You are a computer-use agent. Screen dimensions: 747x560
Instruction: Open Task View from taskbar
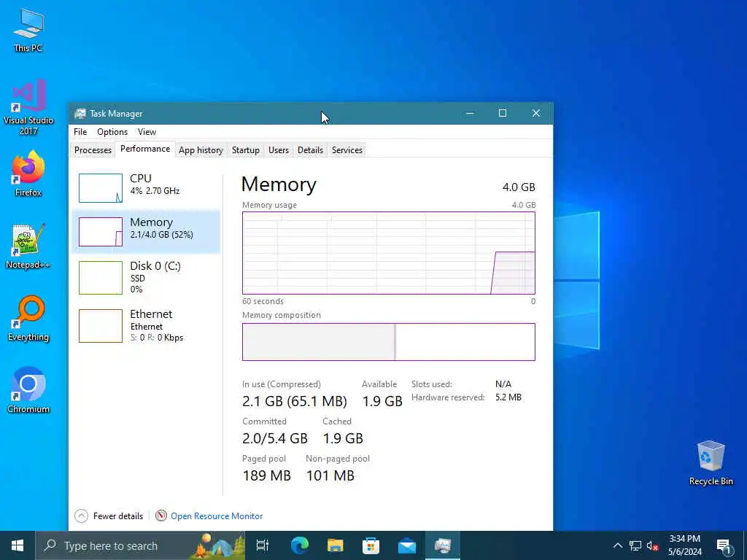(x=263, y=545)
